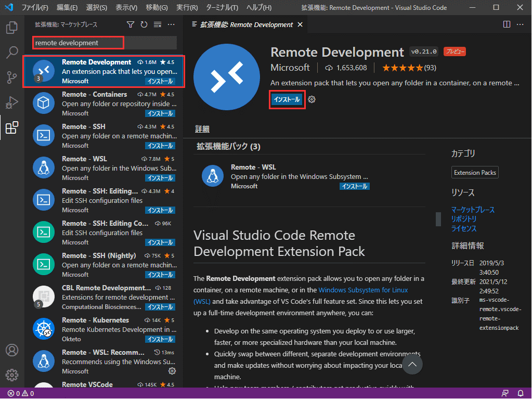The width and height of the screenshot is (532, 399).
Task: Click the プレビュー preview badge
Action: click(455, 52)
